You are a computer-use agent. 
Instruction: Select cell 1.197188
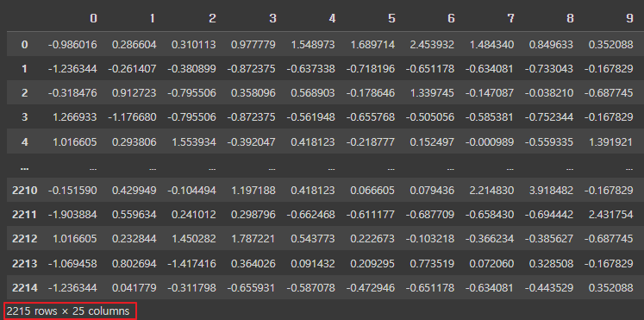[x=253, y=191]
